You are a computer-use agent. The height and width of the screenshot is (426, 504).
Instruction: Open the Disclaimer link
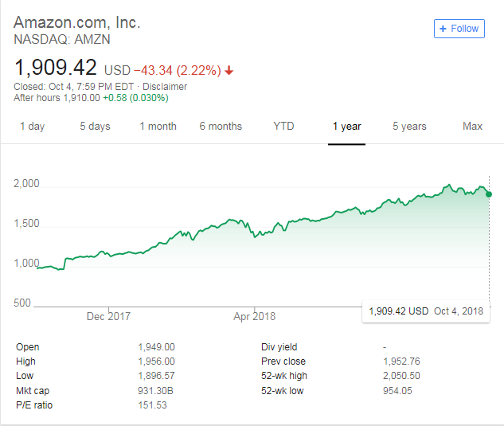point(165,87)
